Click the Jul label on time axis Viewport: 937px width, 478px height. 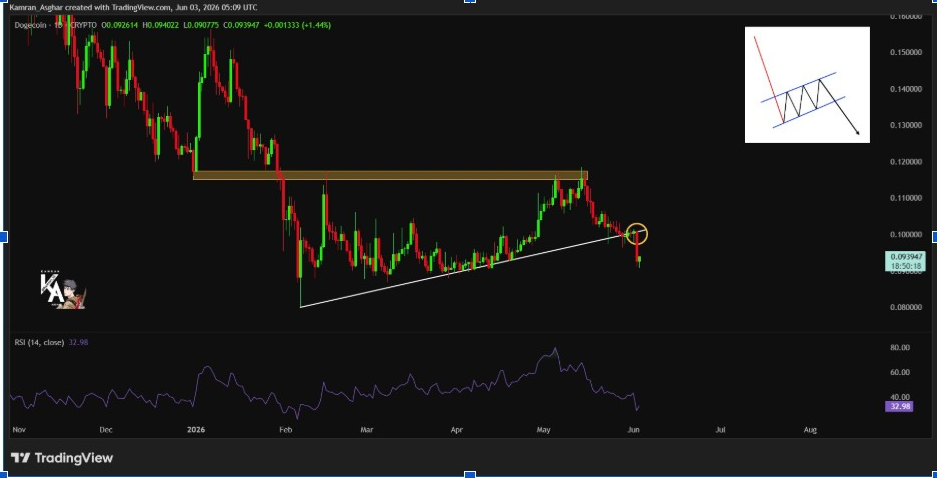pyautogui.click(x=721, y=430)
